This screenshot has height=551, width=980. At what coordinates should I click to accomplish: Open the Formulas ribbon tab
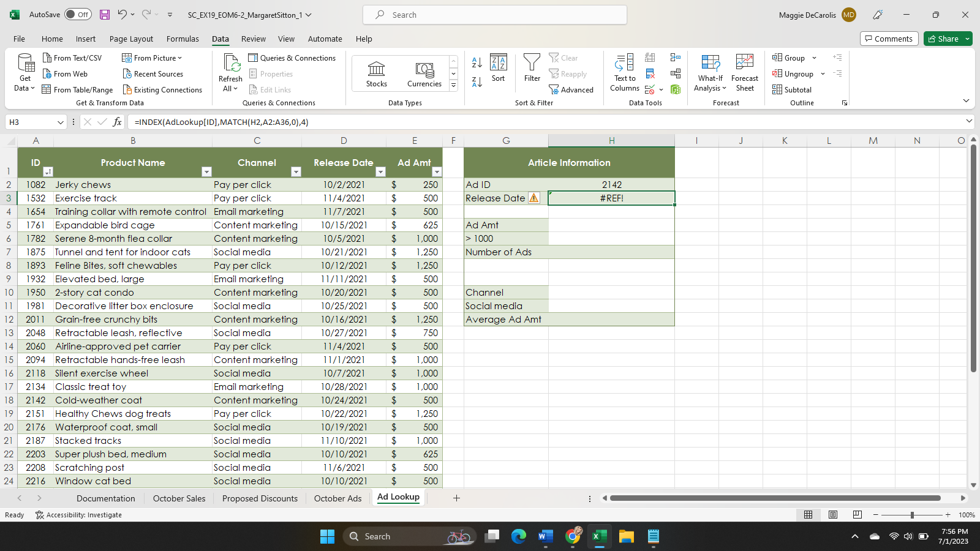[183, 39]
